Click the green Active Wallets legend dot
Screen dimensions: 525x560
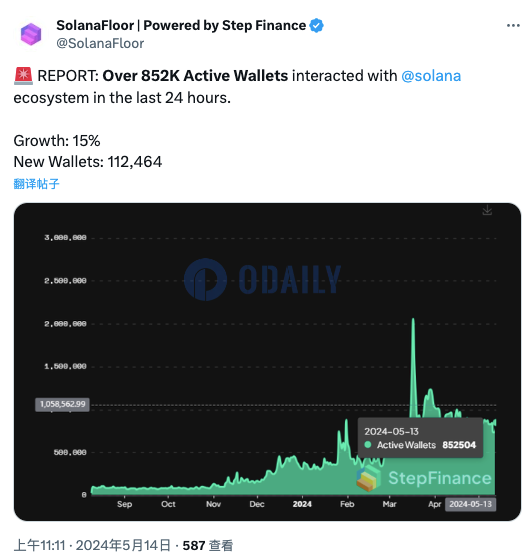coord(368,445)
